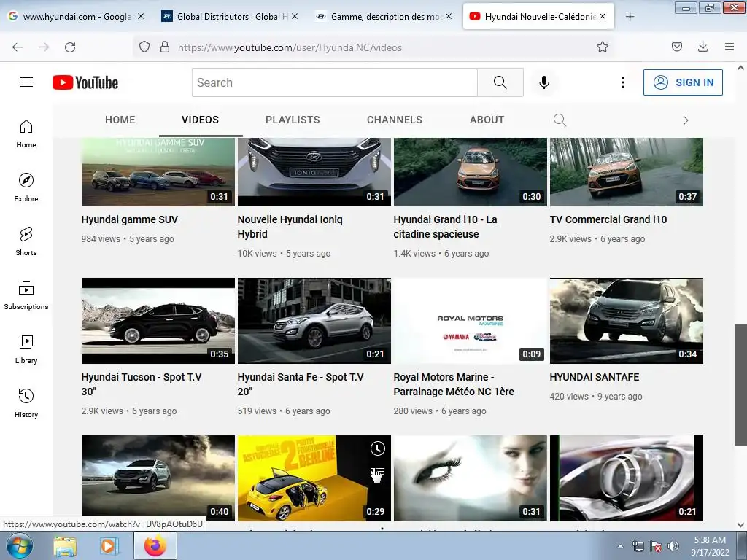Click the address bar URL
Image resolution: width=747 pixels, height=560 pixels.
click(x=290, y=47)
